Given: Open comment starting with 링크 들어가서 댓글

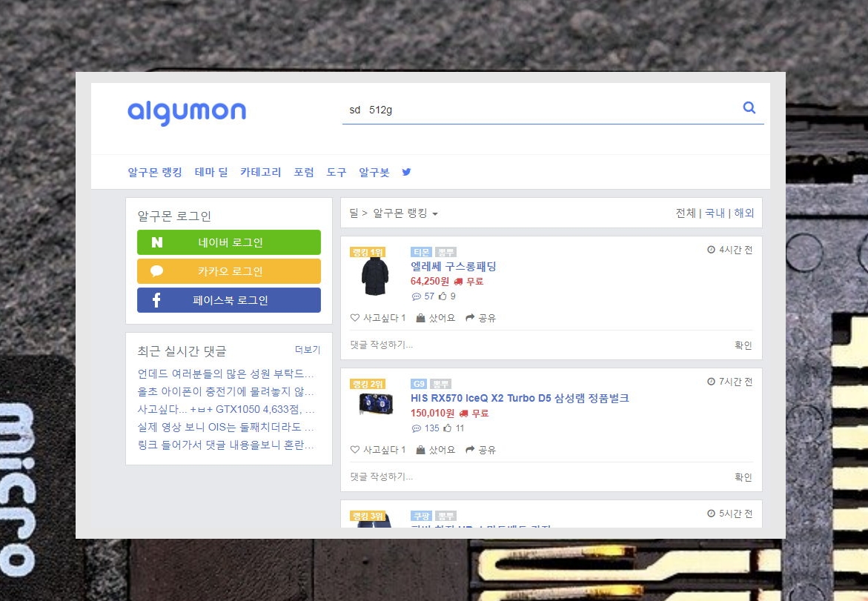Looking at the screenshot, I should pos(226,445).
